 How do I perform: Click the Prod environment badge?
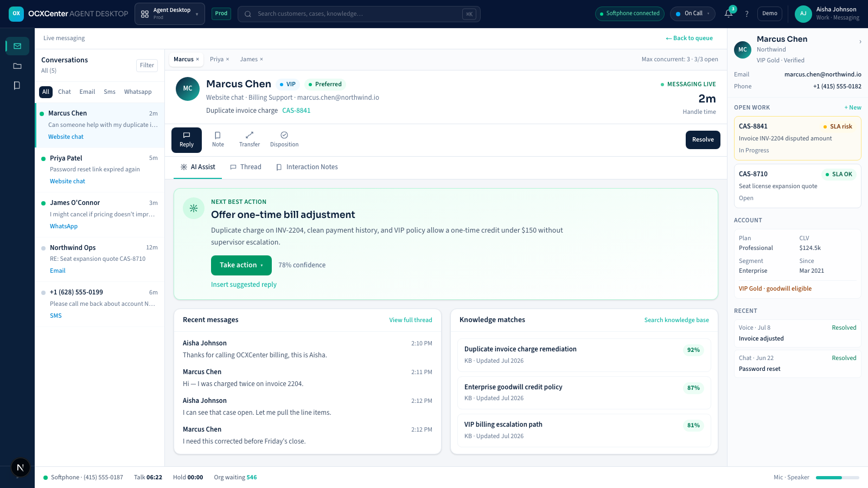221,14
